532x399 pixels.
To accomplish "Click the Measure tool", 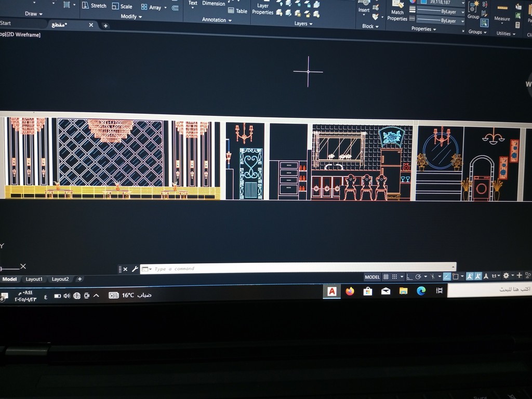I will click(502, 14).
